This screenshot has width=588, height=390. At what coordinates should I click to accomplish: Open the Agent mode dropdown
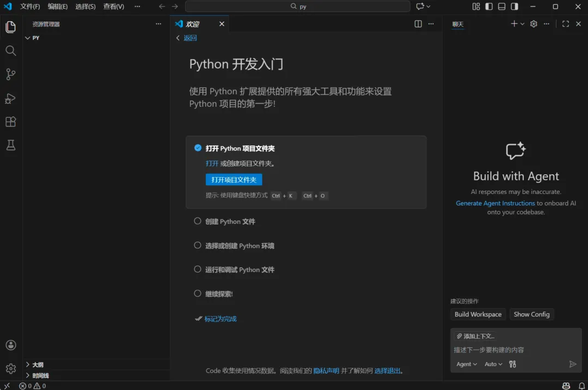click(467, 364)
